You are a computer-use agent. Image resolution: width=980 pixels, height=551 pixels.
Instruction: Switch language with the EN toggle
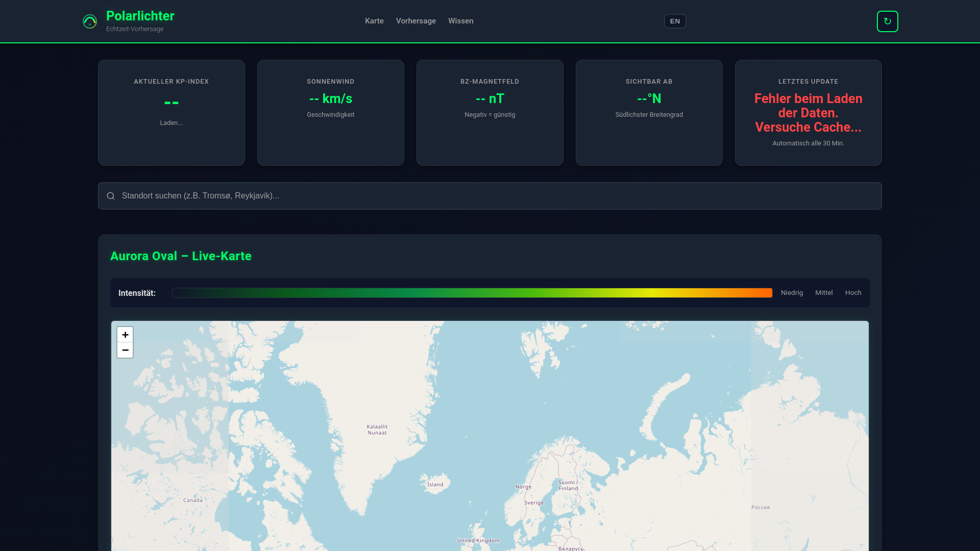[x=675, y=21]
